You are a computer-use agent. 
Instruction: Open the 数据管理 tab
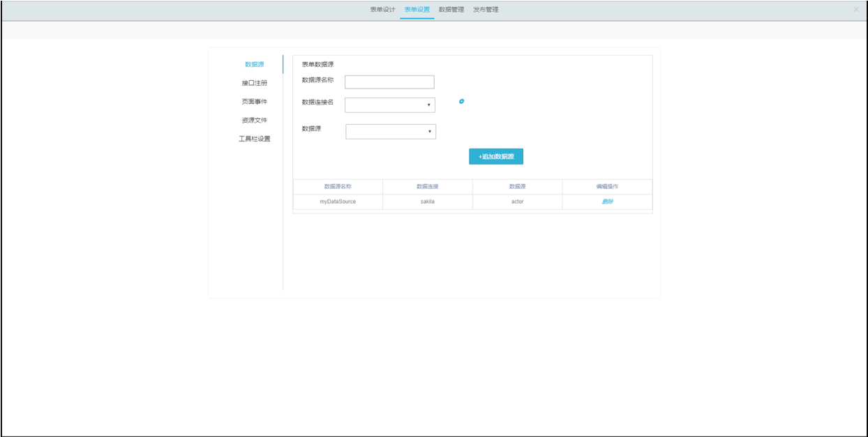(451, 10)
